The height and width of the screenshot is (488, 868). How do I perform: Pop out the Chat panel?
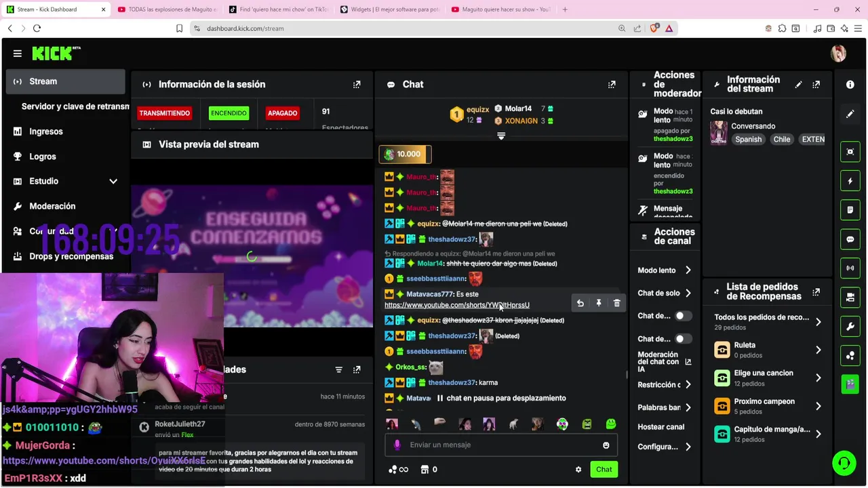(612, 85)
